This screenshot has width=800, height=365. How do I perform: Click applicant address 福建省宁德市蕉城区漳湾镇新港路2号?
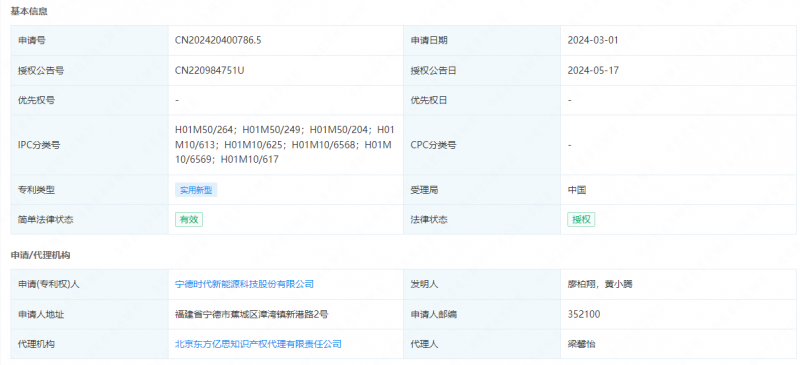point(251,314)
